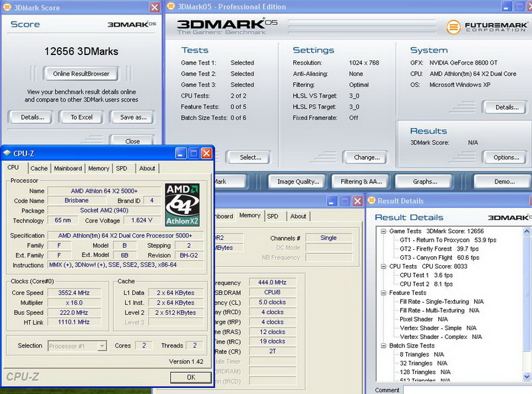Image resolution: width=532 pixels, height=394 pixels.
Task: Click the Save as... button
Action: click(x=133, y=118)
